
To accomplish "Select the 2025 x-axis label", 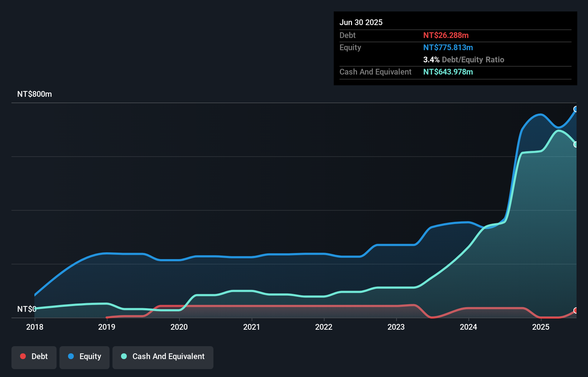I will 541,327.
